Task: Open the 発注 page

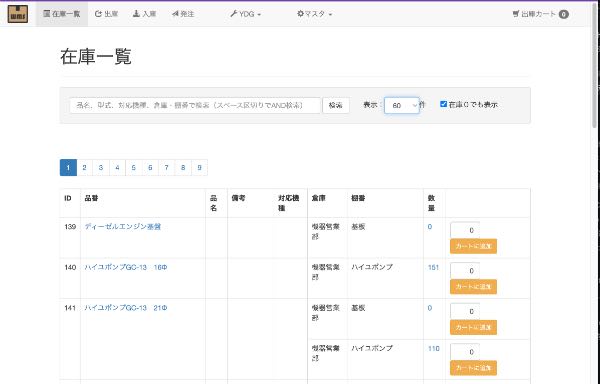Action: [183, 14]
